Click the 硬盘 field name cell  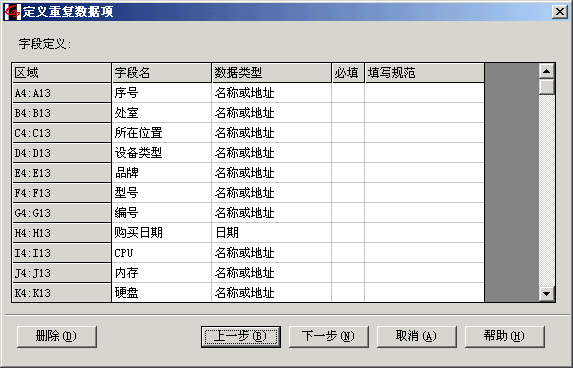coord(162,293)
